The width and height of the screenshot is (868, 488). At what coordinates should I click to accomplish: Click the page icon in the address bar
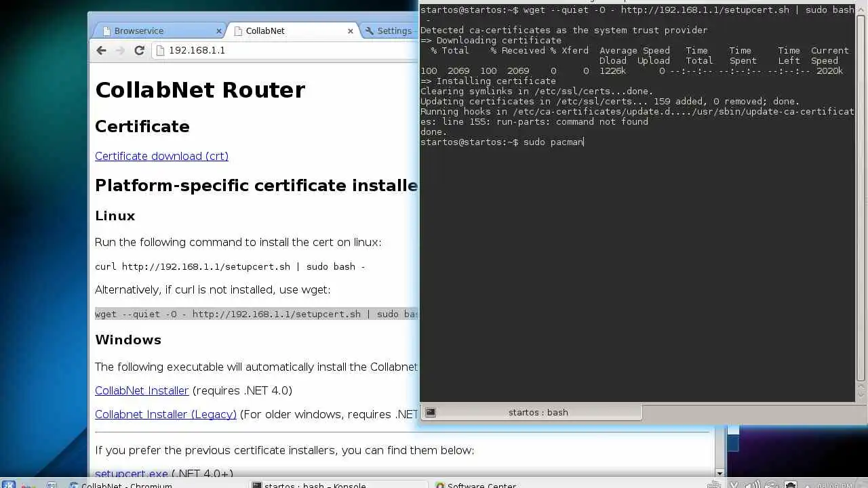[160, 50]
